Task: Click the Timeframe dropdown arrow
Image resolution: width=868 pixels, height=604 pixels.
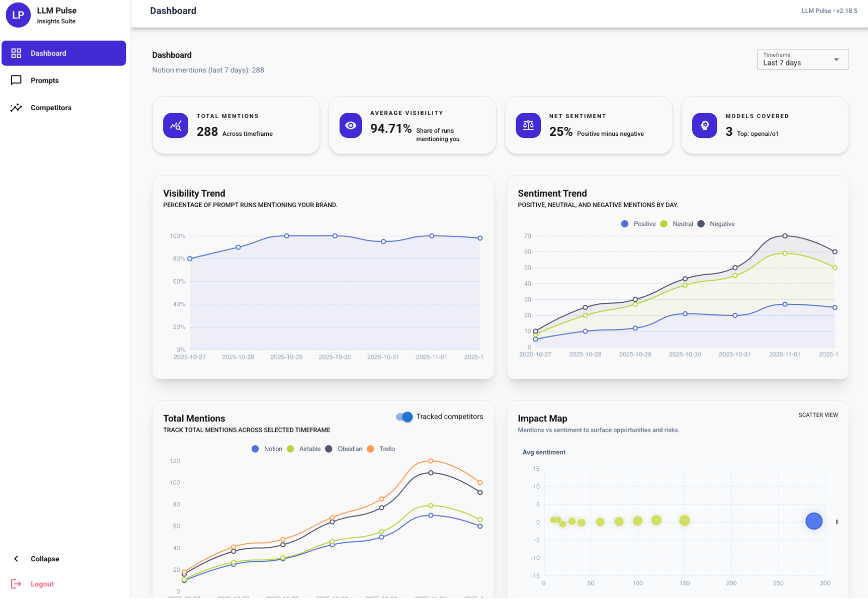Action: [836, 59]
